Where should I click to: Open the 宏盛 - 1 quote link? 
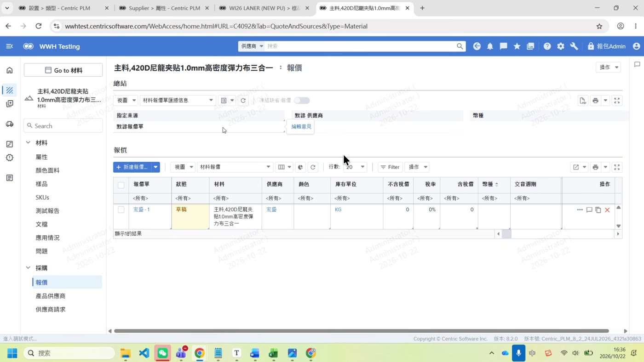pyautogui.click(x=141, y=210)
